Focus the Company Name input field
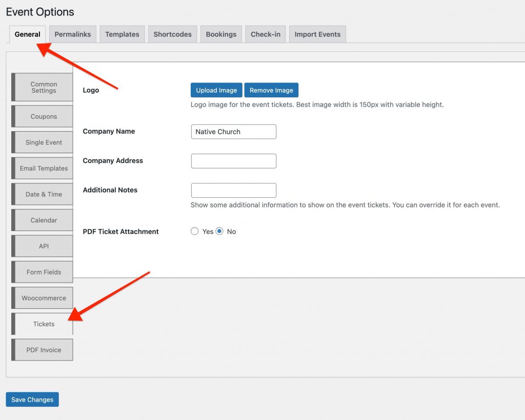525x420 pixels. [x=234, y=132]
